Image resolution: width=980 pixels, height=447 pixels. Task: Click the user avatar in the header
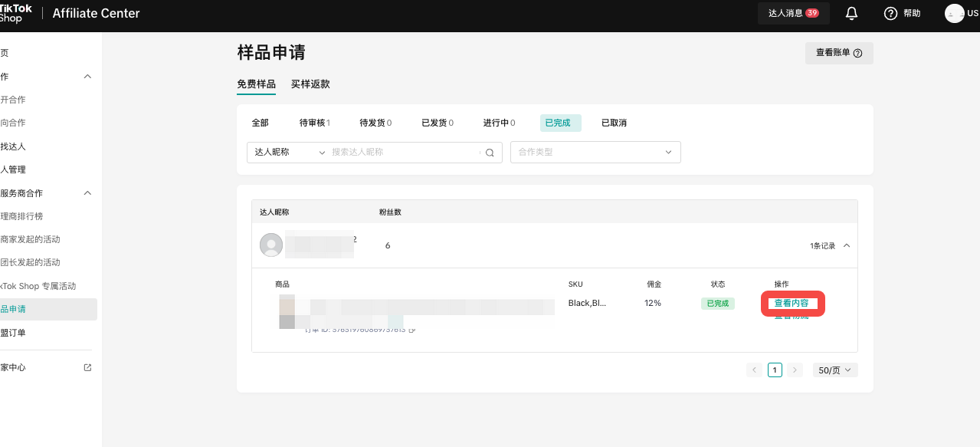click(x=954, y=13)
